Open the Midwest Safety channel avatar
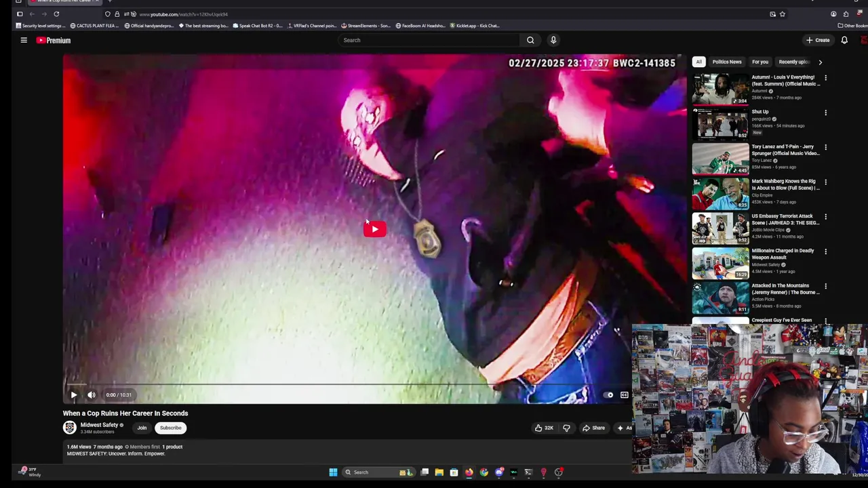Viewport: 868px width, 488px height. pyautogui.click(x=69, y=427)
